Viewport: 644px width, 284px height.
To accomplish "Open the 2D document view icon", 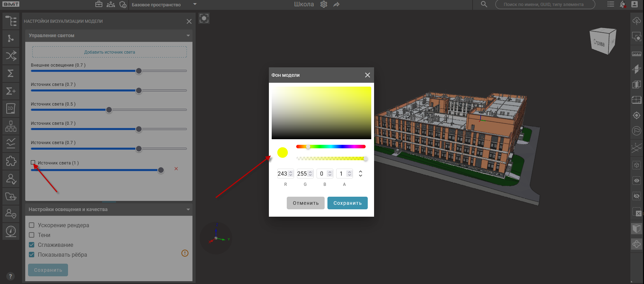I will (x=11, y=108).
